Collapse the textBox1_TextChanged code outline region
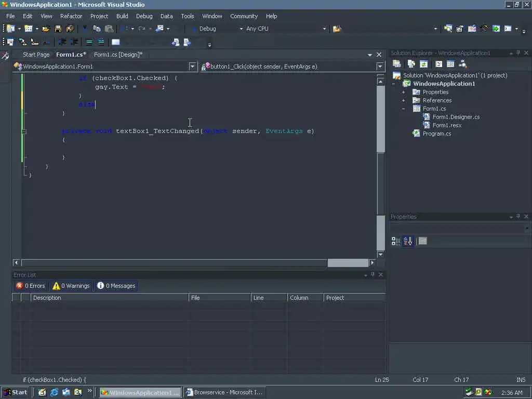Viewport: 532px width, 399px height. pyautogui.click(x=24, y=131)
